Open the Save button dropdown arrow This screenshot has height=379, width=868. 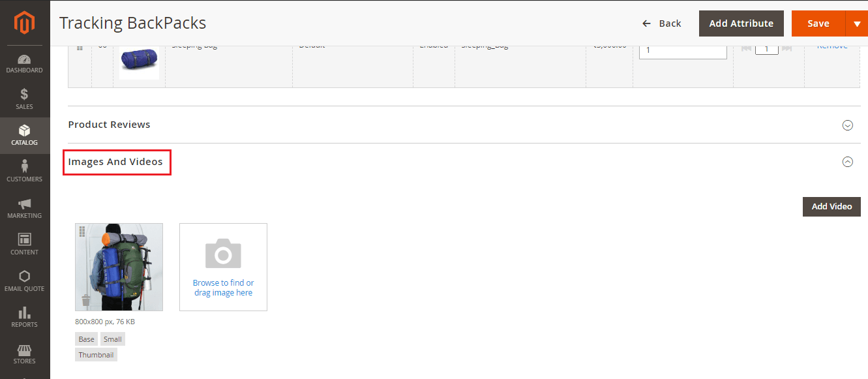(x=857, y=23)
